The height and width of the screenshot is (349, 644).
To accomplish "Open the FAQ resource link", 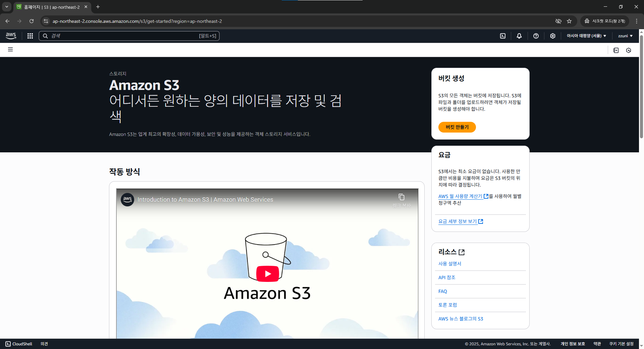I will [x=443, y=291].
